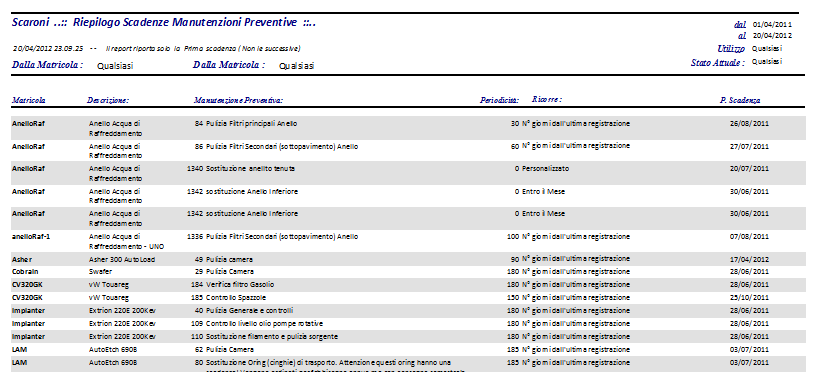The width and height of the screenshot is (813, 372).
Task: Click the 'Matricola' column header
Action: (x=29, y=100)
